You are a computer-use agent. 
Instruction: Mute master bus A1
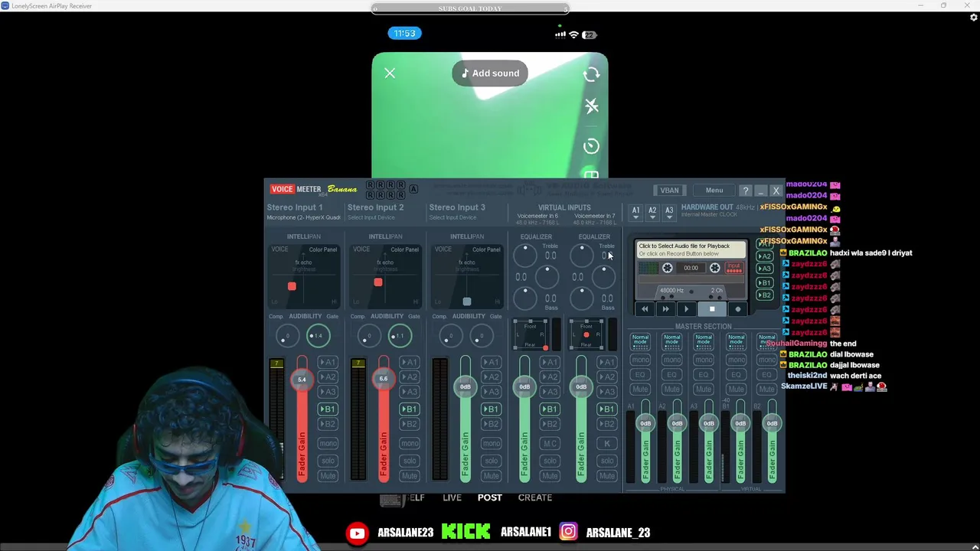(640, 390)
